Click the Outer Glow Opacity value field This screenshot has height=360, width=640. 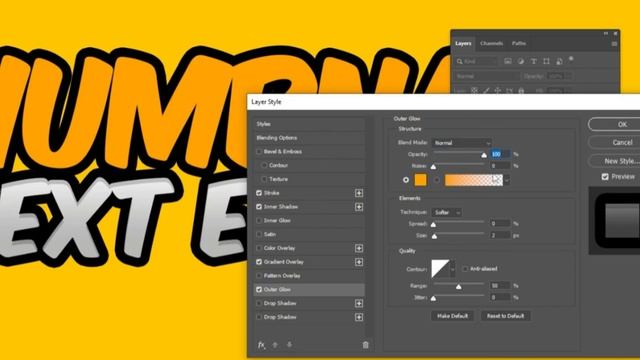pyautogui.click(x=500, y=154)
